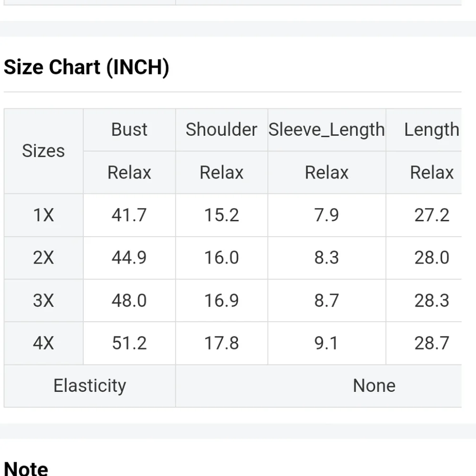This screenshot has height=476, width=476.
Task: Click the Relax subheader under Bust
Action: (129, 172)
